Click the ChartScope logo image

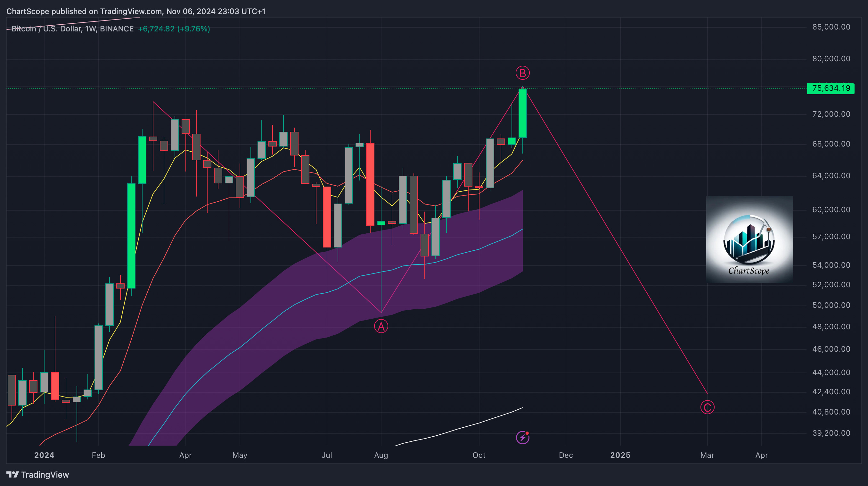[x=749, y=239]
